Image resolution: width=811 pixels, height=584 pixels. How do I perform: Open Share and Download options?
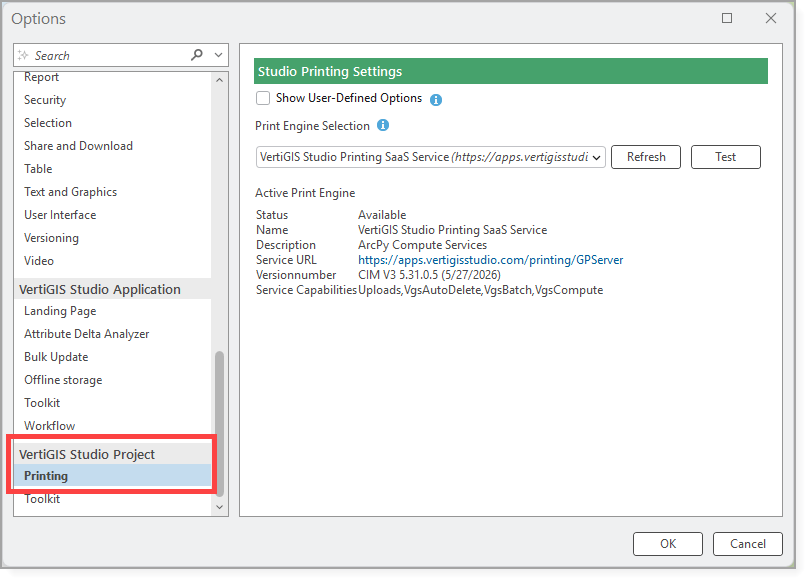(x=78, y=146)
